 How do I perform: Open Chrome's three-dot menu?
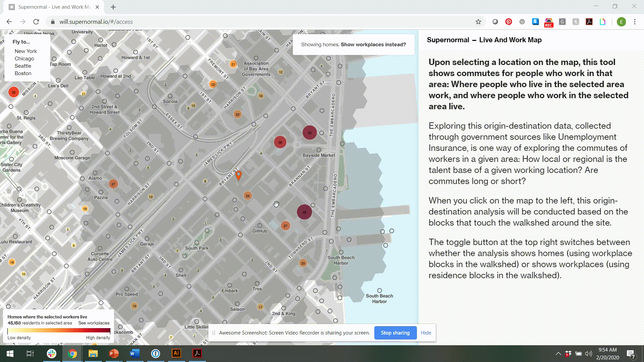(635, 22)
